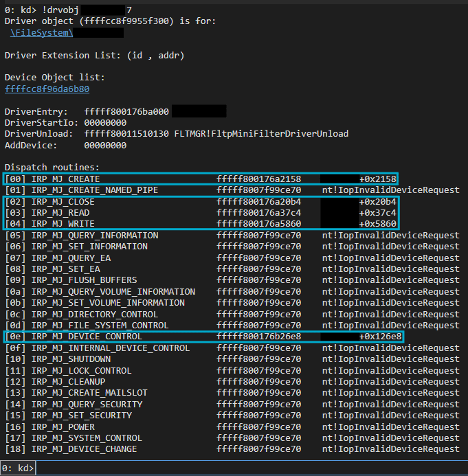Select IRP_MJ_SET_EA text
468x476 pixels.
point(65,269)
